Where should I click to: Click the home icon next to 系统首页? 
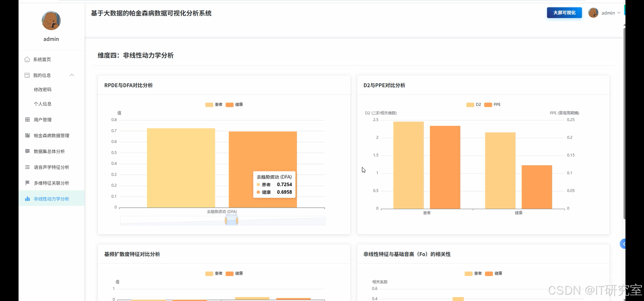click(27, 59)
